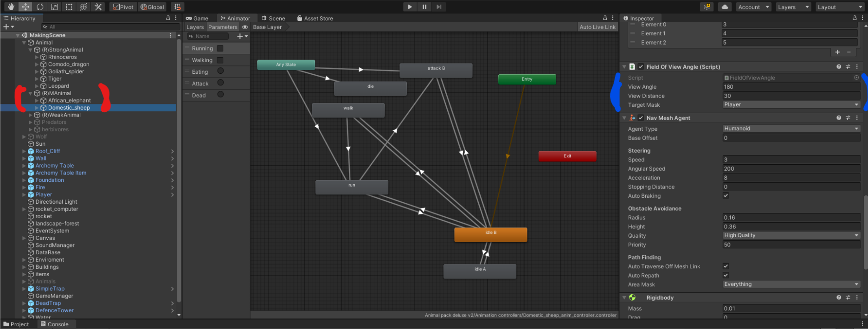Open help for Field Of View Angle script

(839, 67)
